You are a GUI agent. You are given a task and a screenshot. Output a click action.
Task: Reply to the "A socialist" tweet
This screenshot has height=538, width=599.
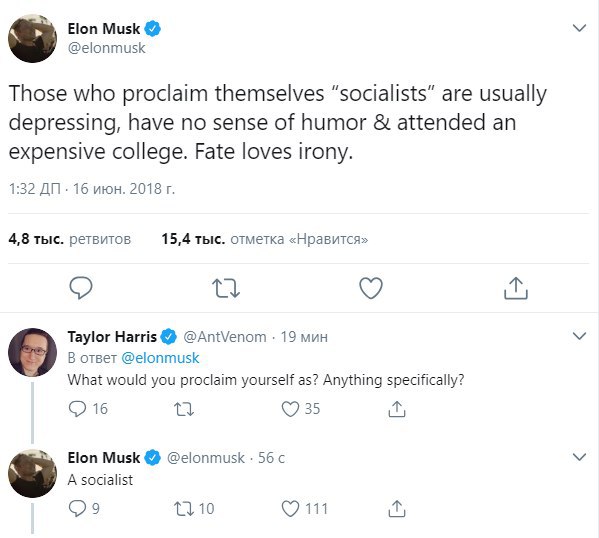(x=84, y=509)
